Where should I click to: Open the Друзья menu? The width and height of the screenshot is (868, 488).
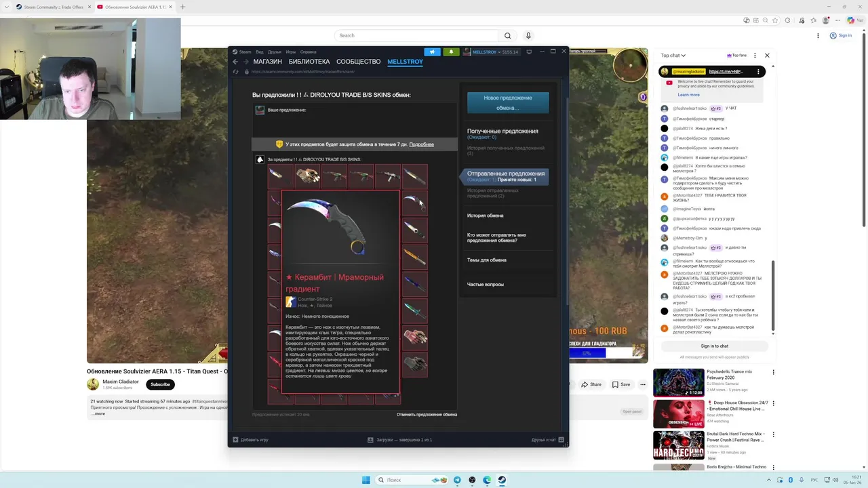click(x=274, y=52)
